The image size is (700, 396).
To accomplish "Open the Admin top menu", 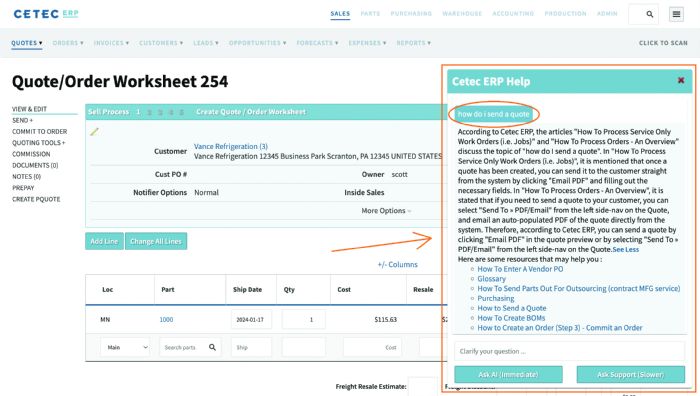I will pos(607,14).
